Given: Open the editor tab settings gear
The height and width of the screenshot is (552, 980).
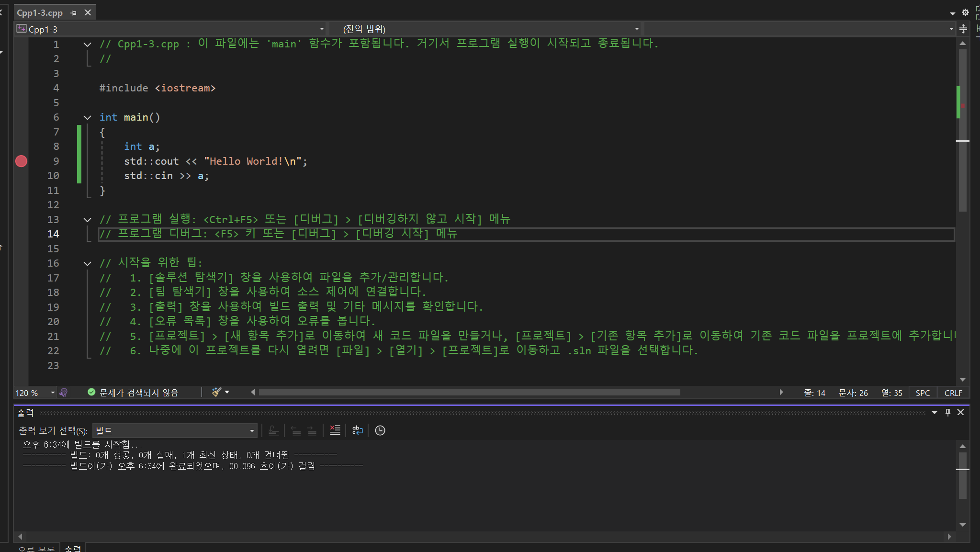Looking at the screenshot, I should [965, 12].
